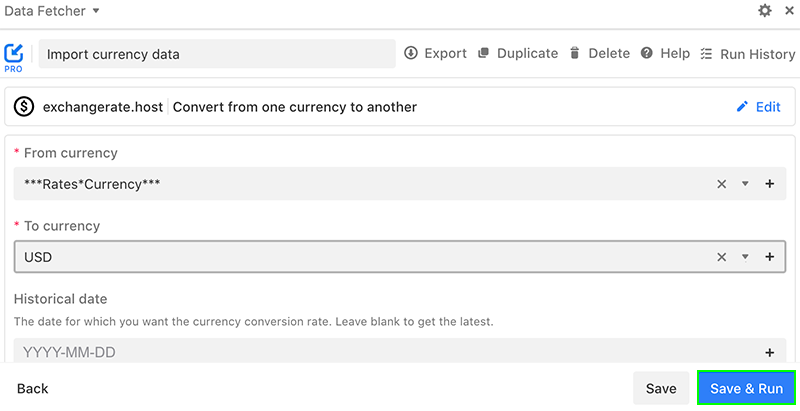800x411 pixels.
Task: Click the settings gear icon
Action: (x=765, y=11)
